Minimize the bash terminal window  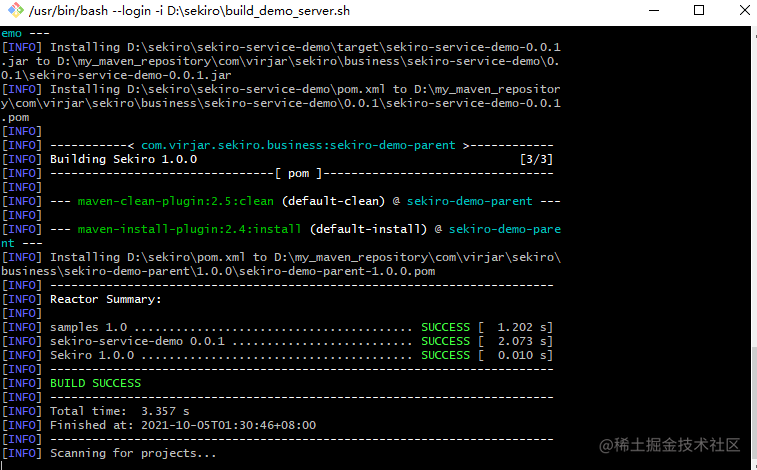pos(654,11)
